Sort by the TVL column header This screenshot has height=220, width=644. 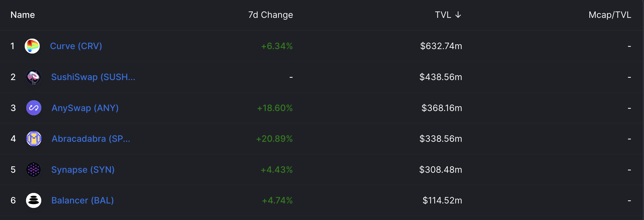(x=443, y=15)
